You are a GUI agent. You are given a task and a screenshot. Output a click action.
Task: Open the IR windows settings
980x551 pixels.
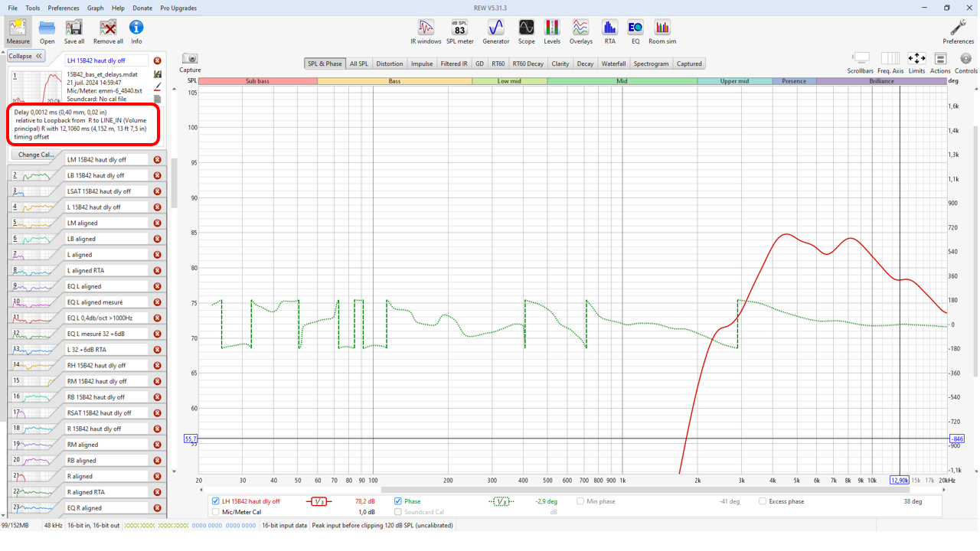[x=426, y=31]
